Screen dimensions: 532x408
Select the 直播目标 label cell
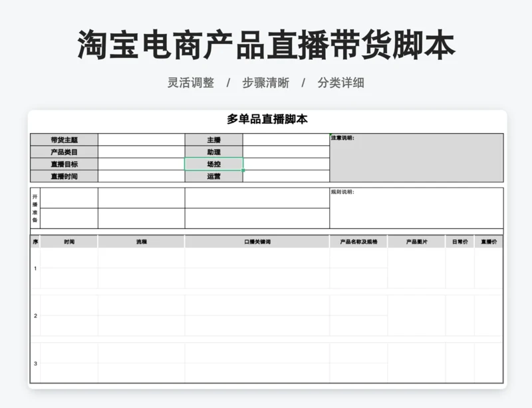[64, 164]
